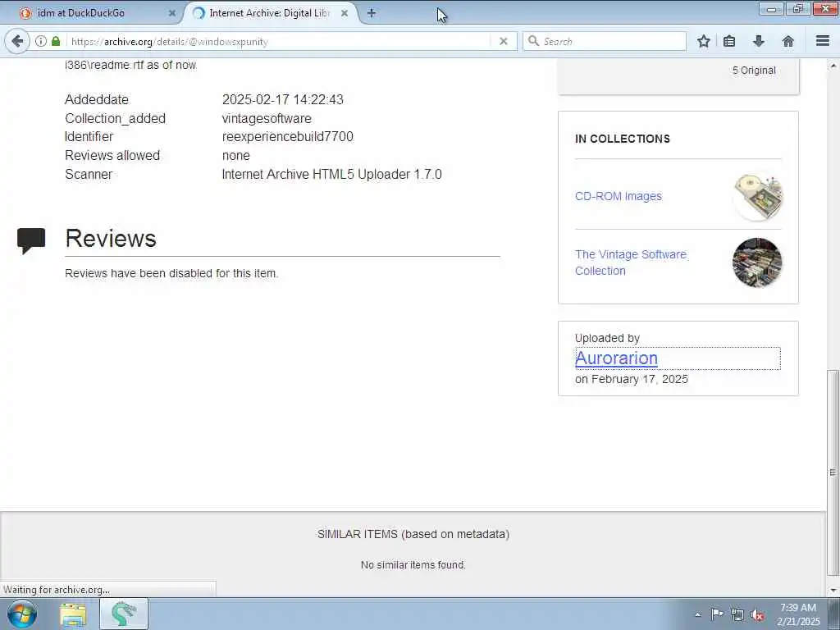The width and height of the screenshot is (840, 630).
Task: Go to the home page icon
Action: 787,41
